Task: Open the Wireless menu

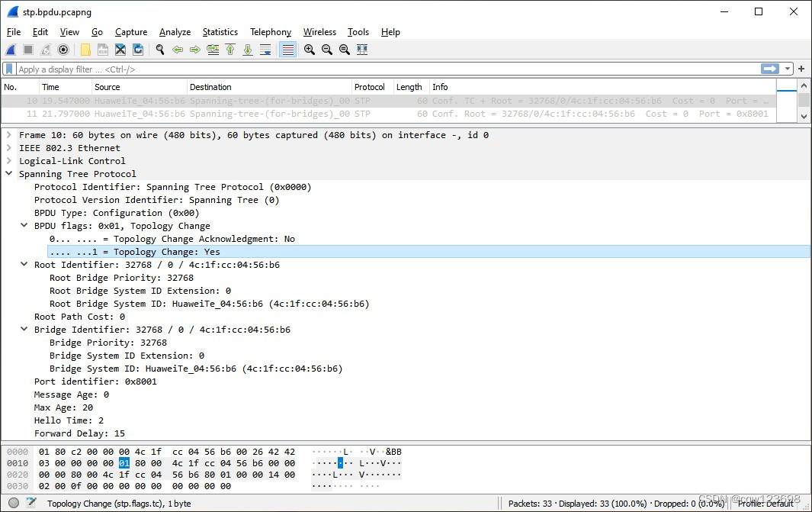Action: tap(319, 32)
